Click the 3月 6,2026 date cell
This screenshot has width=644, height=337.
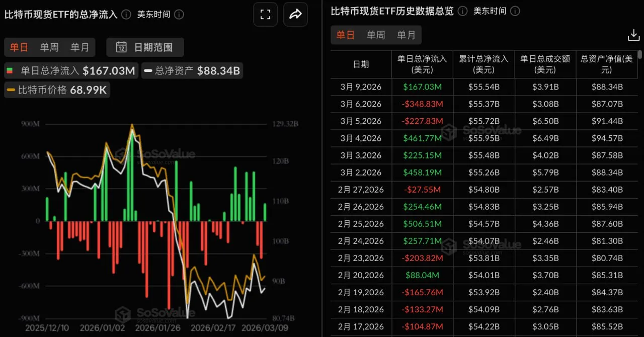361,104
